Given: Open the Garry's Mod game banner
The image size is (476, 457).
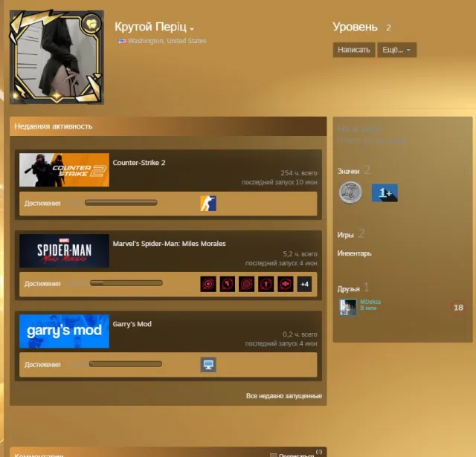Looking at the screenshot, I should [65, 331].
